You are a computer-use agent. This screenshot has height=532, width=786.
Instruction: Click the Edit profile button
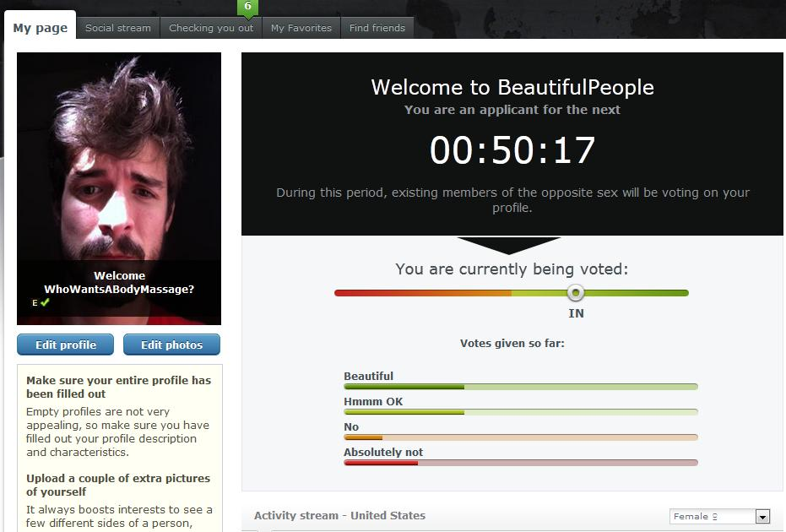click(66, 345)
